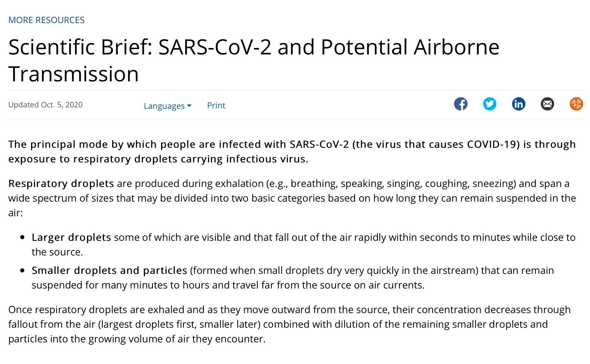Viewport: 590px width, 364px height.
Task: Email this page using envelope icon
Action: 547,104
